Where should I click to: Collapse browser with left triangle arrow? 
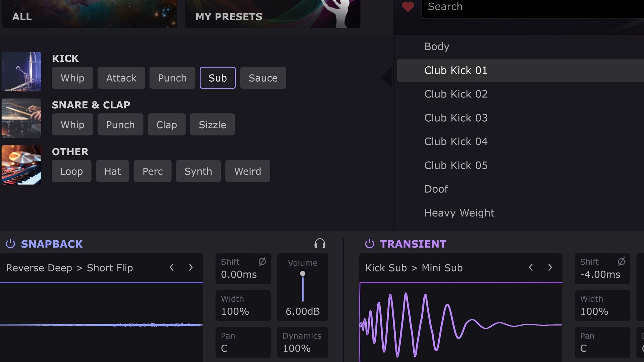[x=387, y=77]
